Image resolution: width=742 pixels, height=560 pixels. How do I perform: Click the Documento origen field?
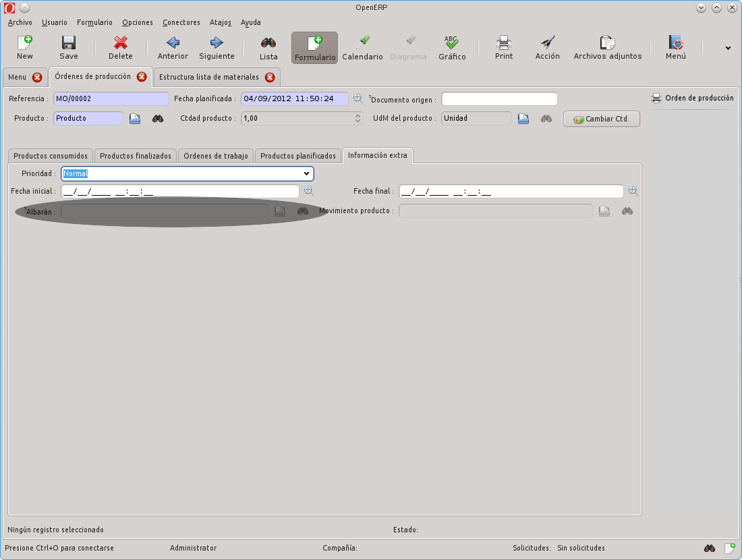coord(499,99)
